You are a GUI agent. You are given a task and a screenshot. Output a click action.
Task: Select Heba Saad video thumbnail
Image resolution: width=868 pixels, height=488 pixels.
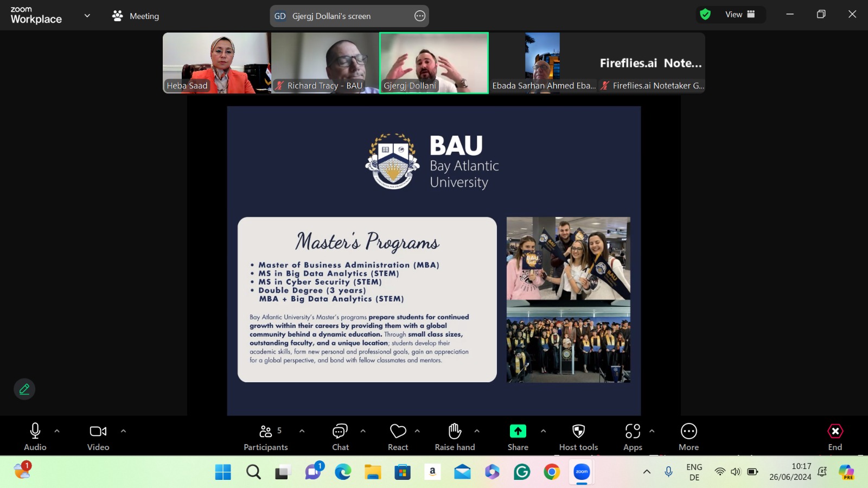coord(216,63)
